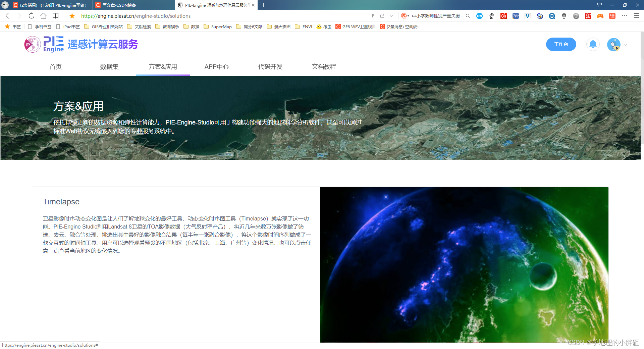
Task: Click the share page icon
Action: [382, 16]
